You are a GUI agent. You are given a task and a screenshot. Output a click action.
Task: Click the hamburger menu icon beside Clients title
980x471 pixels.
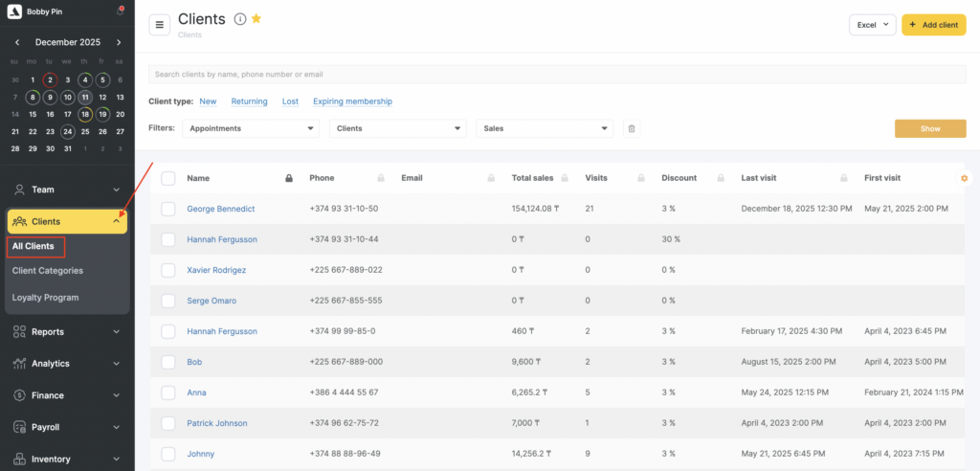pyautogui.click(x=160, y=25)
